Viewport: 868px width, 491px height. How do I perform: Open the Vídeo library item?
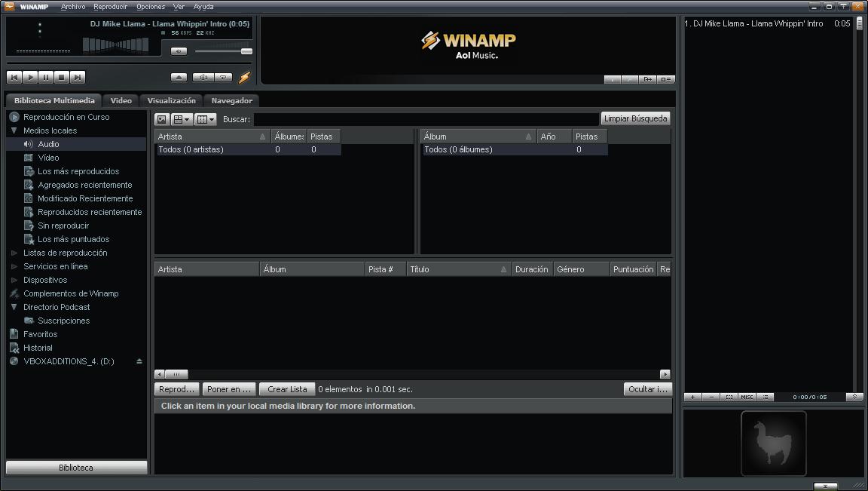[48, 158]
